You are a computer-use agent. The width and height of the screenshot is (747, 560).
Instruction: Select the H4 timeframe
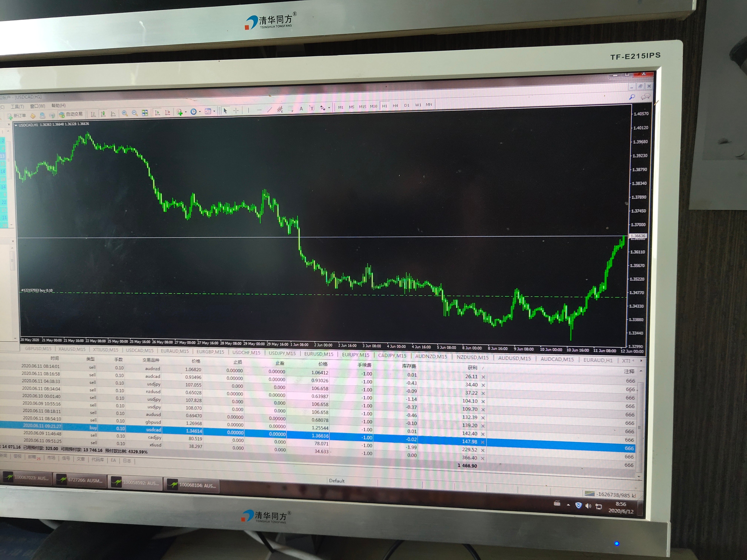(395, 106)
